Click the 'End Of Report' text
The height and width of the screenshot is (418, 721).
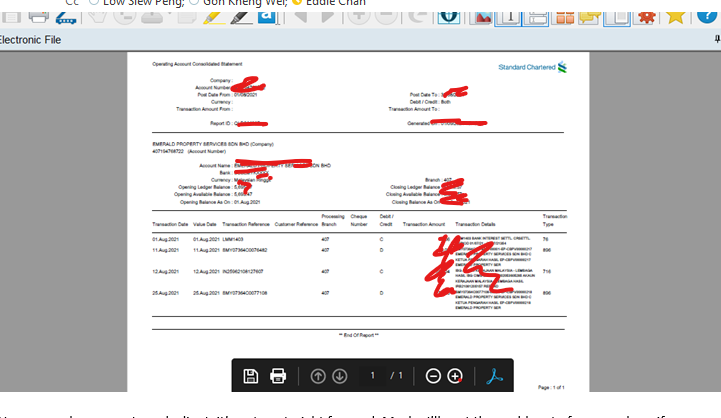pos(359,335)
